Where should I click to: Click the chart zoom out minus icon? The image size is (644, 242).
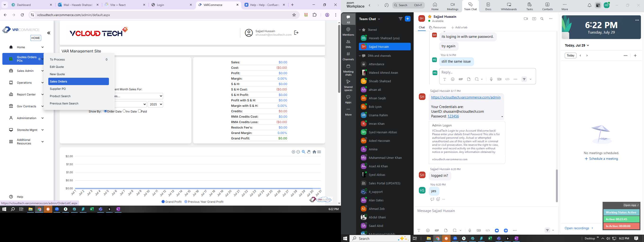tap(298, 152)
